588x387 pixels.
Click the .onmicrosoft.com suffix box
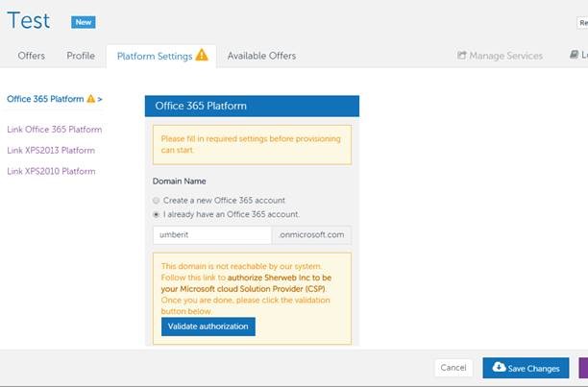(311, 235)
